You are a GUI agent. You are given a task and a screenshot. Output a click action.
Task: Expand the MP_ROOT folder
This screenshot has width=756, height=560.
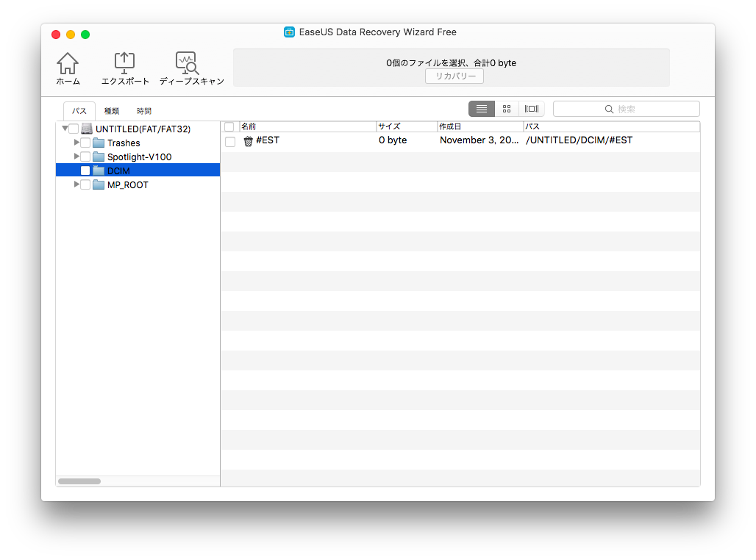pos(76,184)
